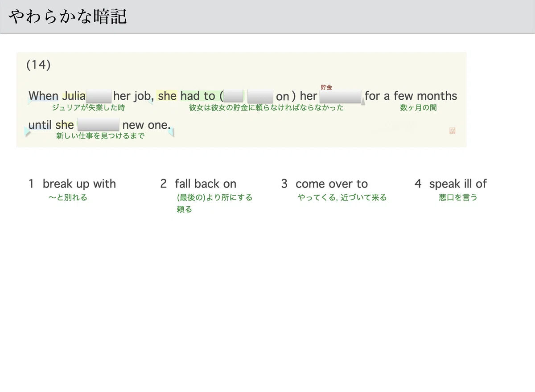Click the word "When" starting the sentence
The image size is (535, 392).
43,96
